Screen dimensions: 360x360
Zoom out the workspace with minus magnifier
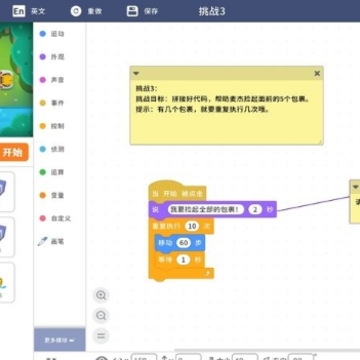tap(101, 315)
